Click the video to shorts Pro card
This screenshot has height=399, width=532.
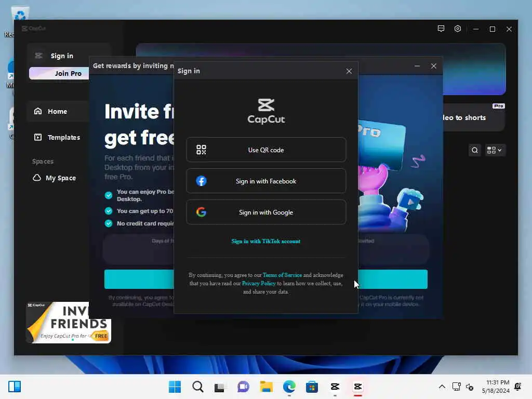pos(474,117)
